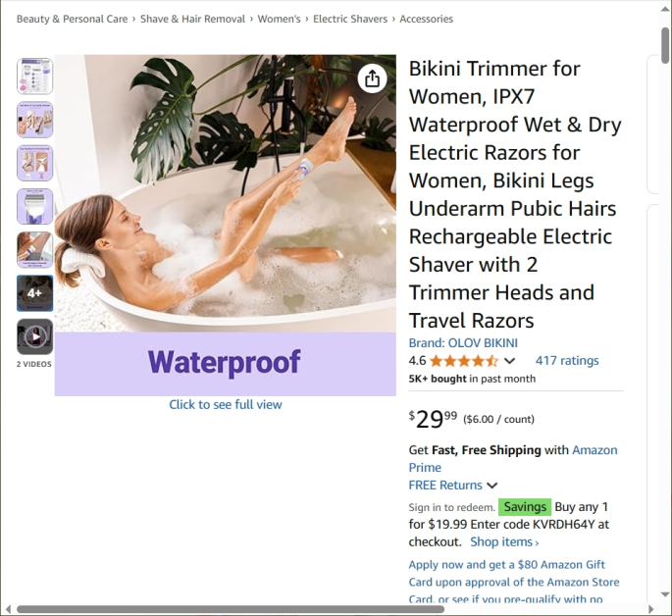The width and height of the screenshot is (672, 616).
Task: Expand the star rating breakdown chevron
Action: 509,361
